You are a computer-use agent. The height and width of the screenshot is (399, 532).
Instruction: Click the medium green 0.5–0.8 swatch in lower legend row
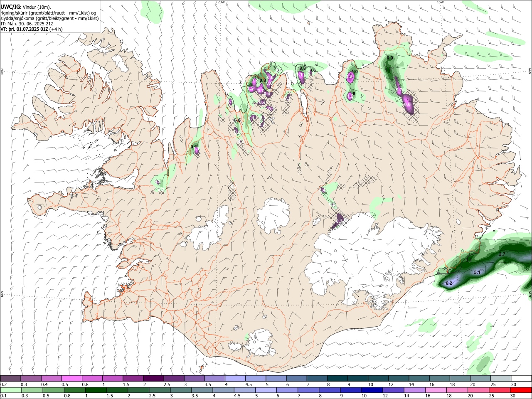[x=53, y=390]
